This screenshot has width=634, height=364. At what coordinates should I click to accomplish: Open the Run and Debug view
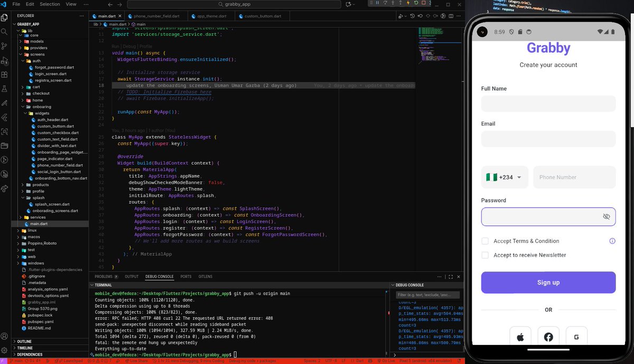pyautogui.click(x=4, y=61)
